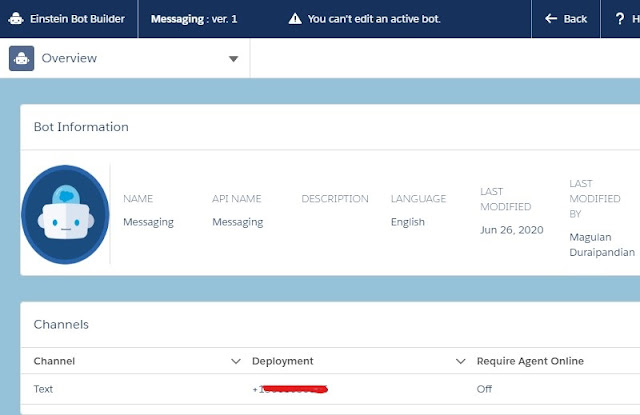Select the Text channel row cell
Image resolution: width=640 pixels, height=415 pixels.
(x=43, y=389)
